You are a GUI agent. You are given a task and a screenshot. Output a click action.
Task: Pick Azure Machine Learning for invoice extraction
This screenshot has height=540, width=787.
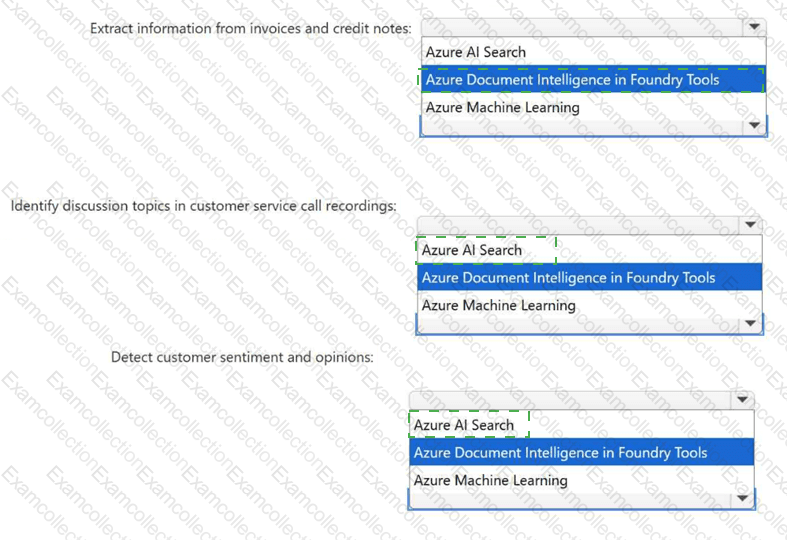click(x=502, y=107)
